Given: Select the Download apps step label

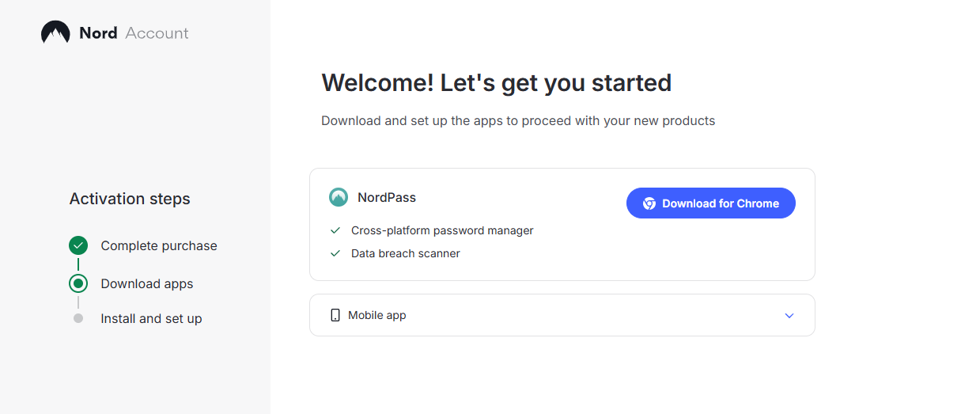Looking at the screenshot, I should (147, 283).
